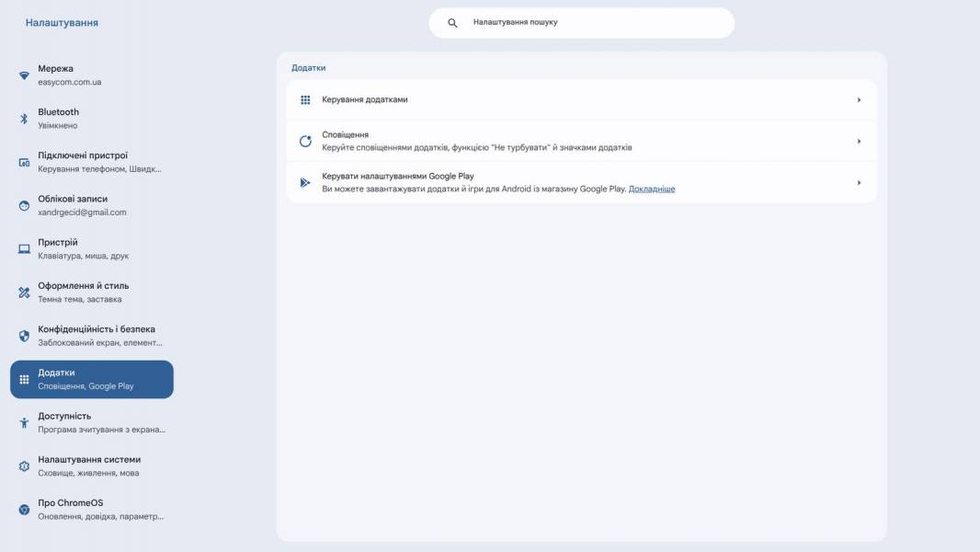Open Керувати налаштуваннями Google Play row
The width and height of the screenshot is (980, 552).
point(581,182)
